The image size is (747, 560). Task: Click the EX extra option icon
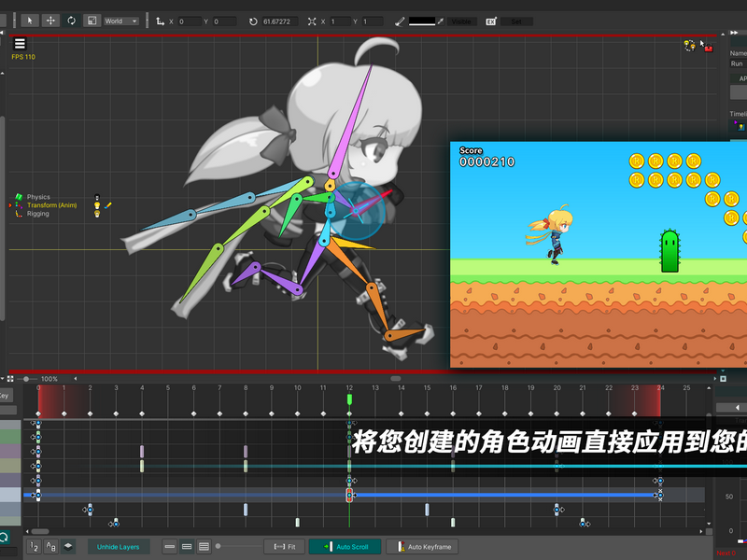pyautogui.click(x=491, y=21)
